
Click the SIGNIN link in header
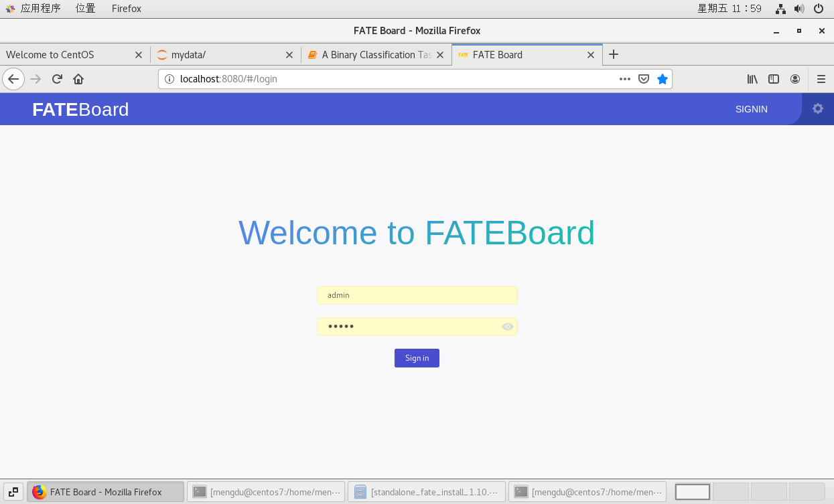[x=751, y=109]
